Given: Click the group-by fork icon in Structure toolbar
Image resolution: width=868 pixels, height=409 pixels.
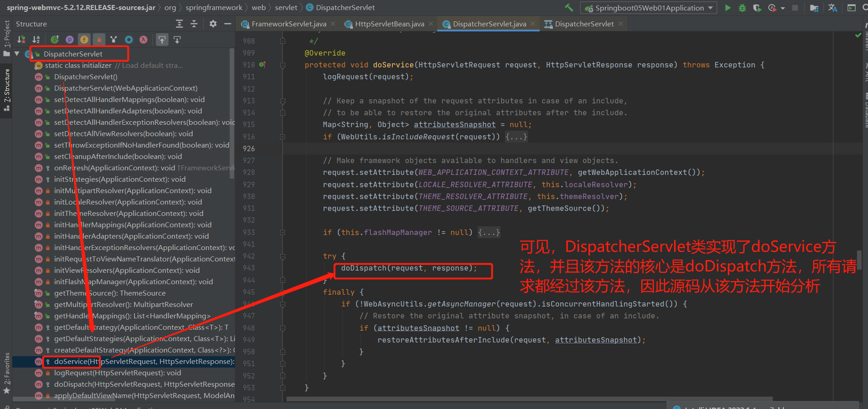Looking at the screenshot, I should coord(113,40).
